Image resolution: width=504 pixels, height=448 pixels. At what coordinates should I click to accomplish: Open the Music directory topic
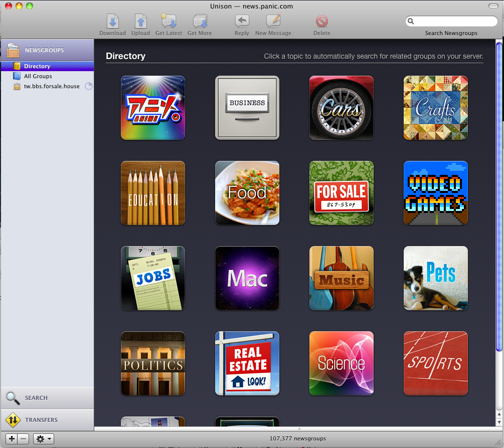tap(342, 278)
